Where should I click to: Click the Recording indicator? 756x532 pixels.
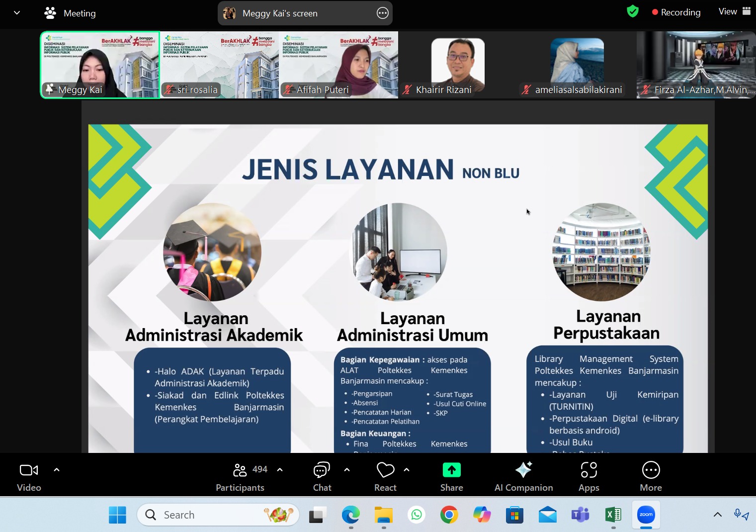point(676,12)
